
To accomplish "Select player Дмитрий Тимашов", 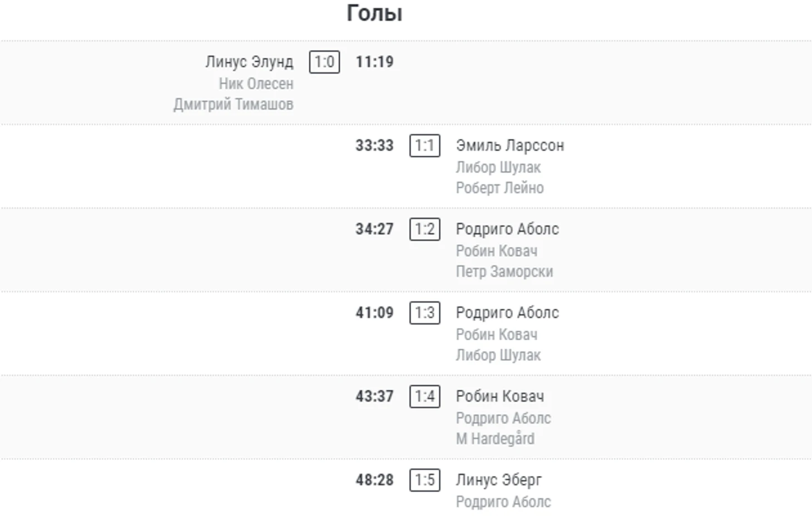I will pos(233,104).
